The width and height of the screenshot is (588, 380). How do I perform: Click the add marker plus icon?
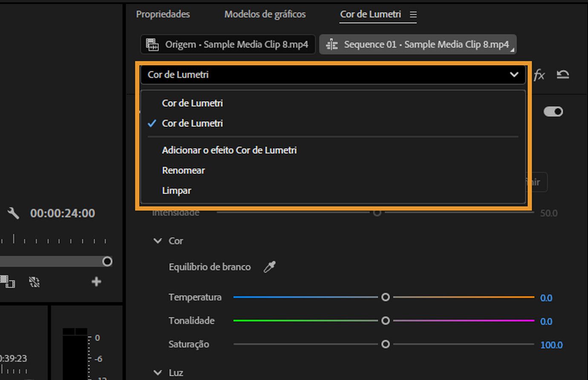pyautogui.click(x=96, y=282)
